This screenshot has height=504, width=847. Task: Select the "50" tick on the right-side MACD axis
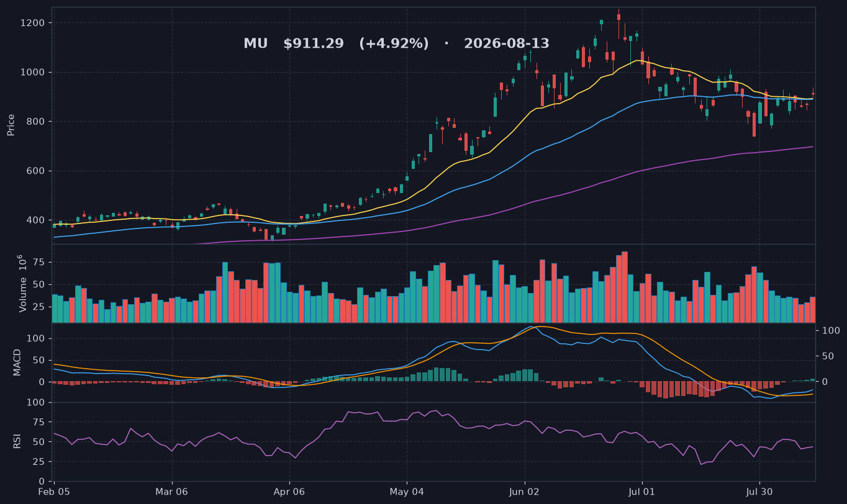(x=828, y=356)
